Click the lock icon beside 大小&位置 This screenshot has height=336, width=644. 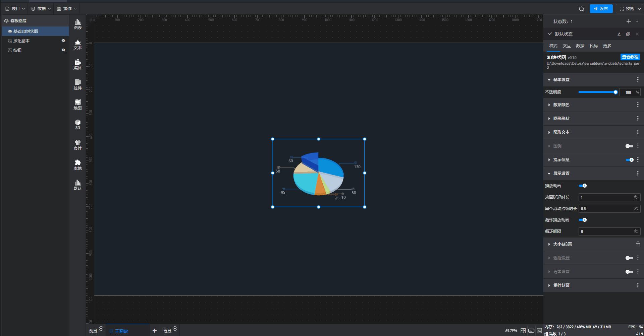tap(638, 244)
